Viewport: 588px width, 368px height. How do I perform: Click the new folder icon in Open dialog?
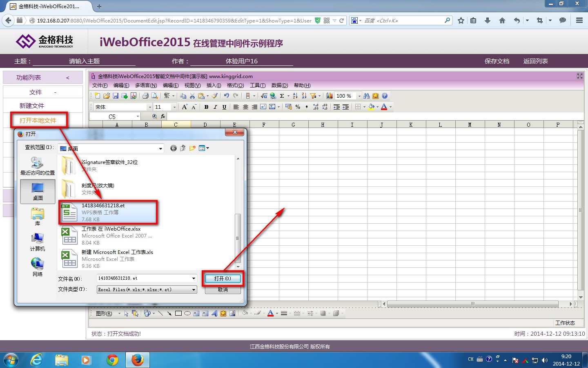point(192,148)
